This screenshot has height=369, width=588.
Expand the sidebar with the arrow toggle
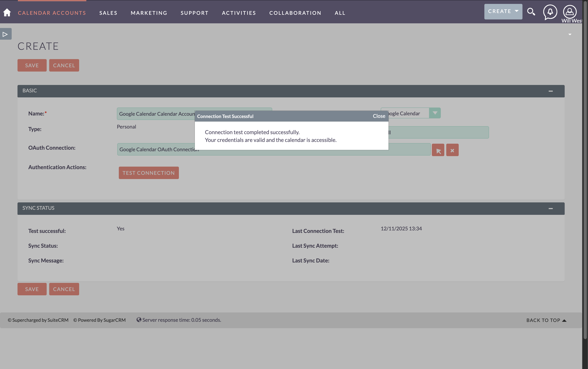pos(5,34)
